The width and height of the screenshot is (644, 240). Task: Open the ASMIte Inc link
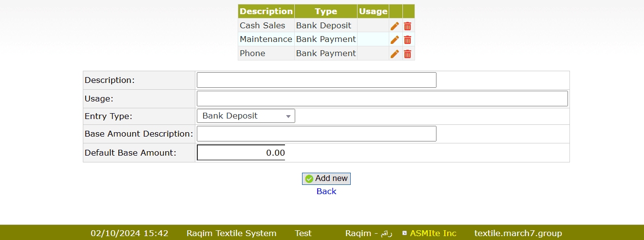pos(433,233)
